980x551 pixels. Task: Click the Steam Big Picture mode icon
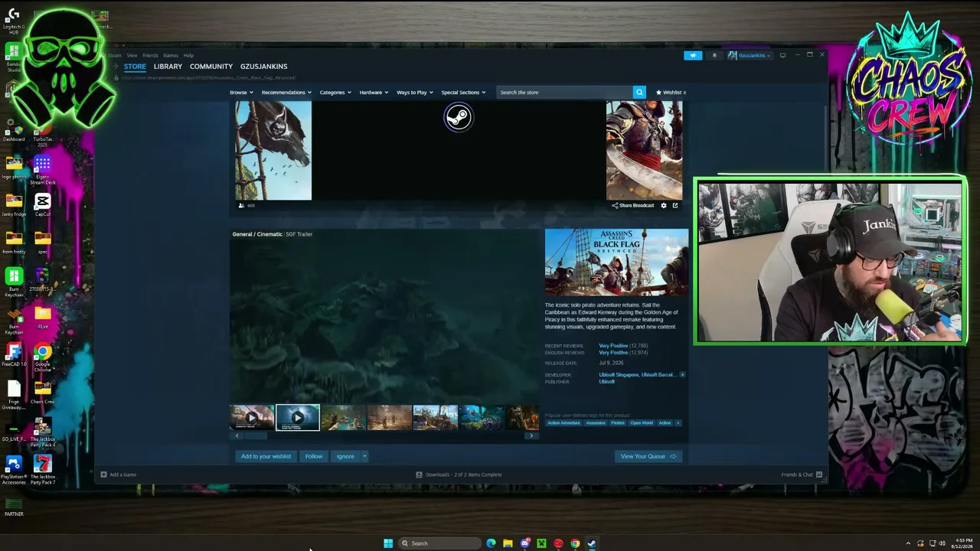point(782,55)
